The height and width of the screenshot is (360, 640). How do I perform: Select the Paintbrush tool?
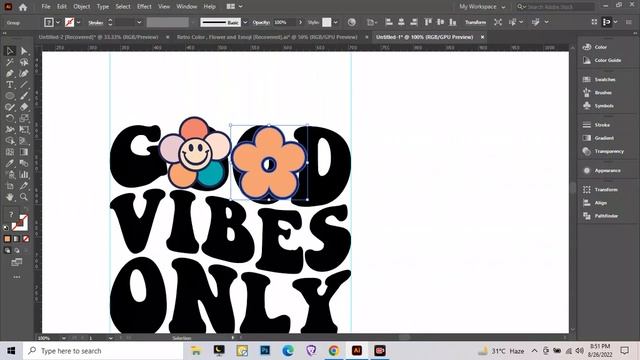24,96
